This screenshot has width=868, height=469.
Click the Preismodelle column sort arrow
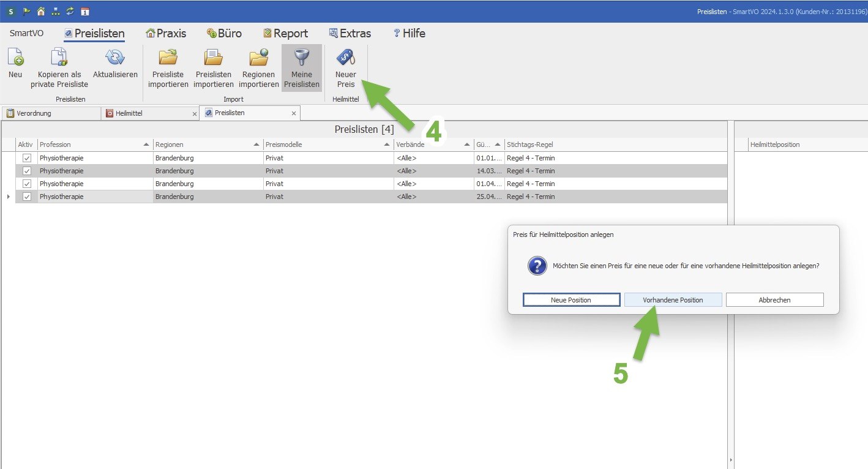coord(386,144)
